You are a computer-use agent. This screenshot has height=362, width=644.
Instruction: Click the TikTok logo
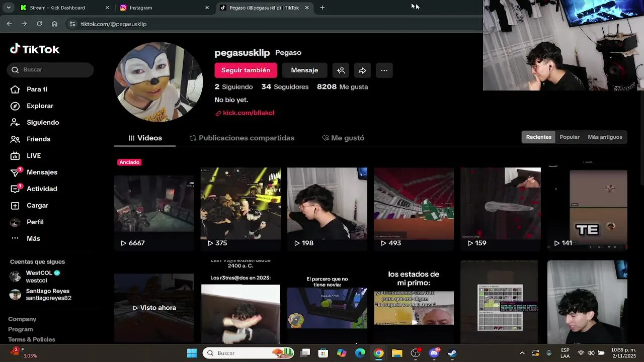click(x=35, y=49)
